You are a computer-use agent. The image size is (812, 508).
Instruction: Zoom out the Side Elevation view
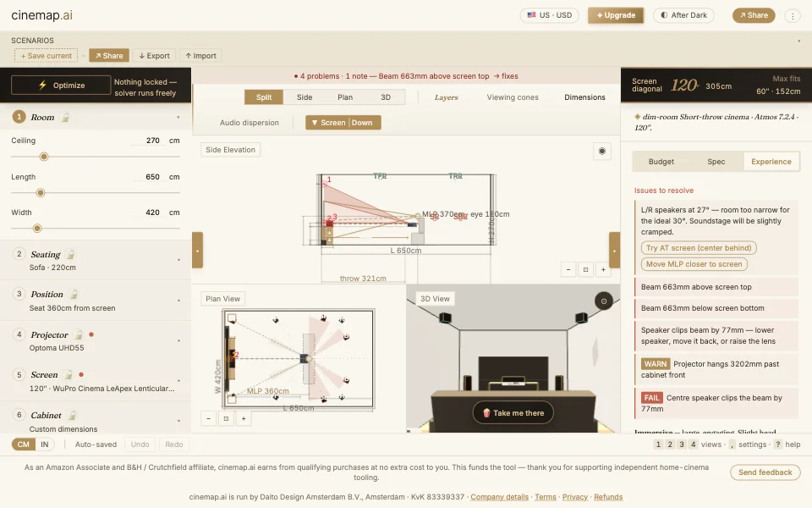(x=568, y=269)
